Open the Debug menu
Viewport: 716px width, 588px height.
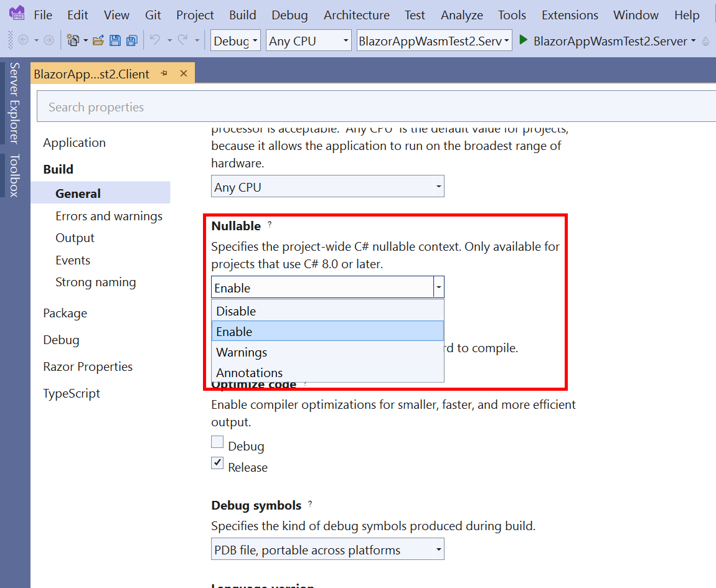click(x=290, y=15)
